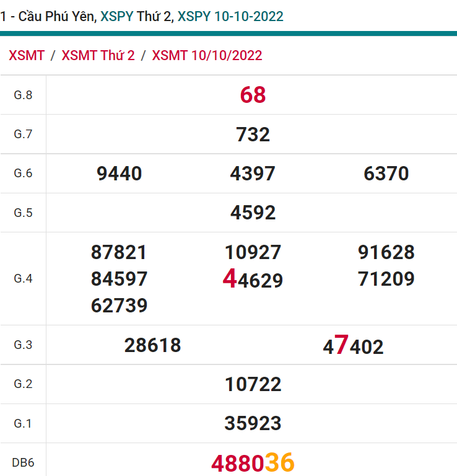Viewport: 457px width, 476px height.
Task: Click the G.2 result 10722
Action: [x=253, y=384]
